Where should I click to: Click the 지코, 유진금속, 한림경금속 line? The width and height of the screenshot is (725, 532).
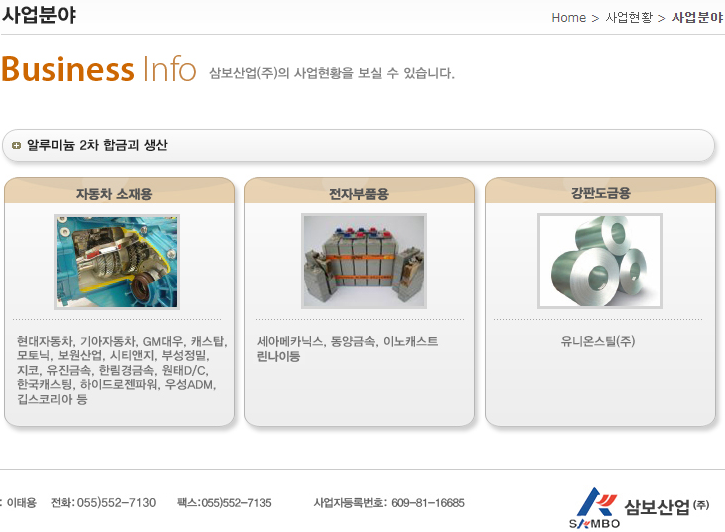[x=113, y=370]
